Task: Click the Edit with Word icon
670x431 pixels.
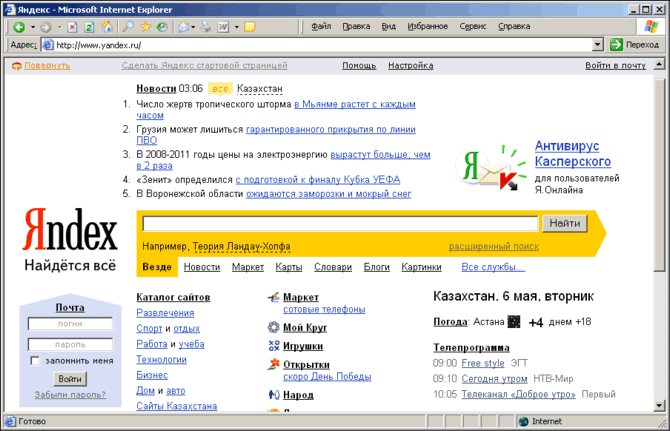Action: 223,27
